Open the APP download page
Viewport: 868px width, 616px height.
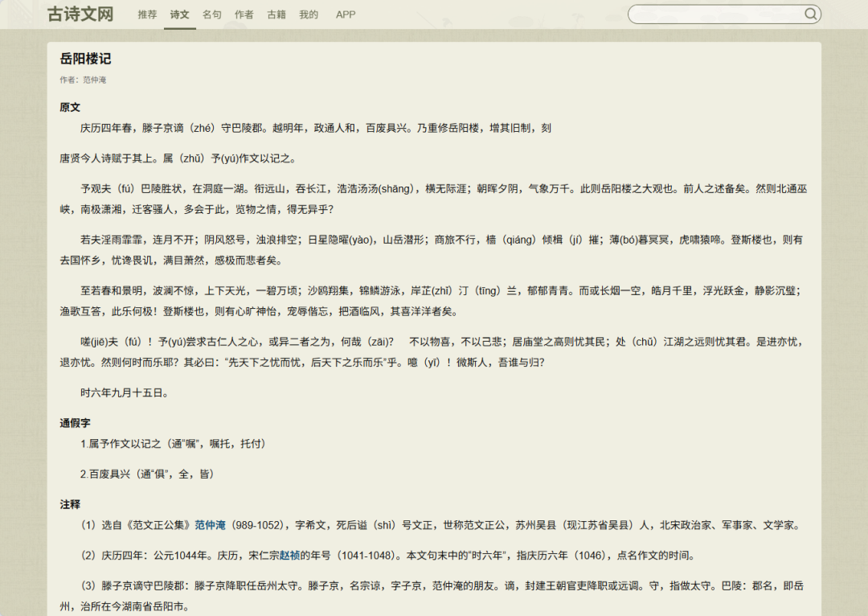346,14
